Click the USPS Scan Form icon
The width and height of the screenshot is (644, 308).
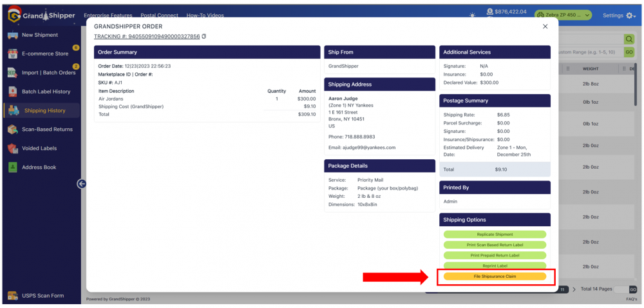coord(12,296)
